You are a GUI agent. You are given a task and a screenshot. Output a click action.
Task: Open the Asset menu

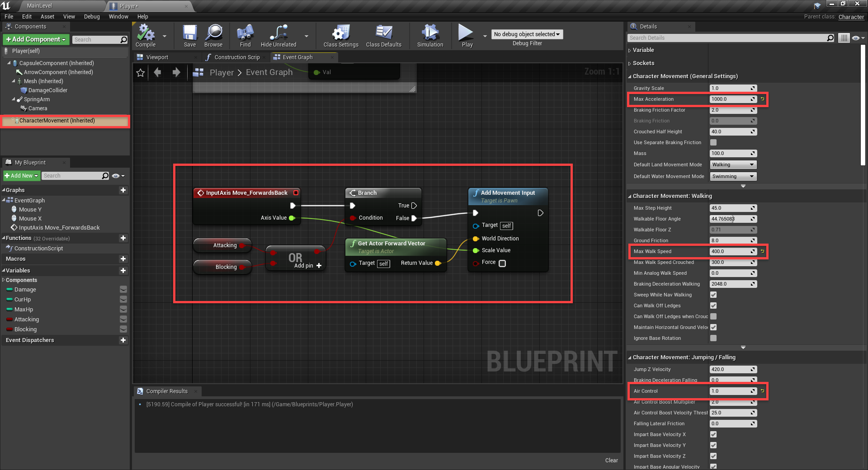tap(47, 17)
